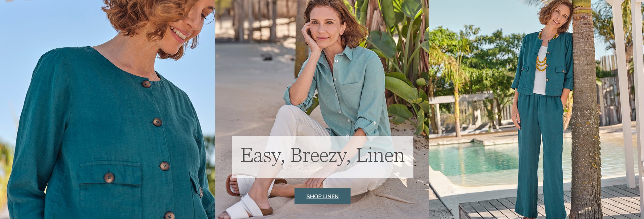Click the top neckline button on teal jacket
This screenshot has height=219, width=644.
(x=146, y=84)
